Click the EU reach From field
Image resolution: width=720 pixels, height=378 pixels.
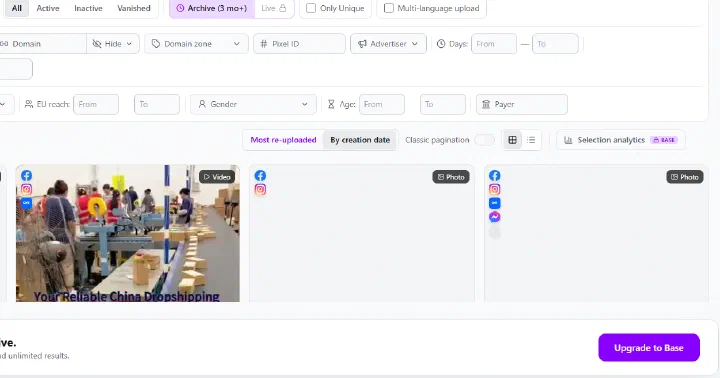[x=96, y=104]
